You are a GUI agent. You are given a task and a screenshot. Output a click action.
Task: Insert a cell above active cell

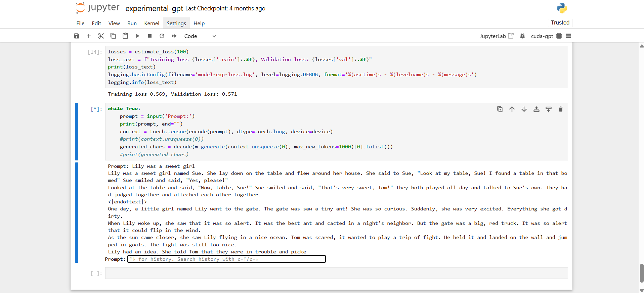coord(536,109)
